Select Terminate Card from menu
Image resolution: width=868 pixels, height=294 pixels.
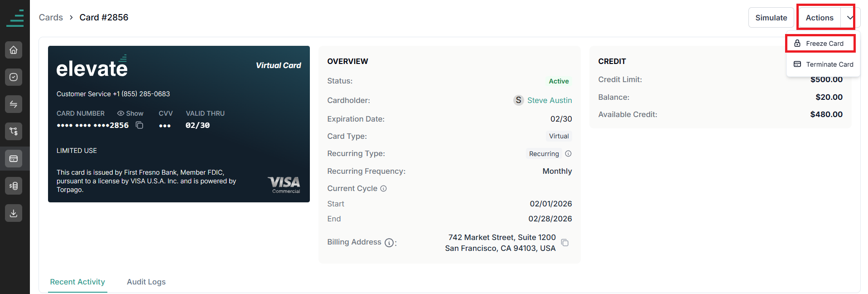click(x=823, y=64)
